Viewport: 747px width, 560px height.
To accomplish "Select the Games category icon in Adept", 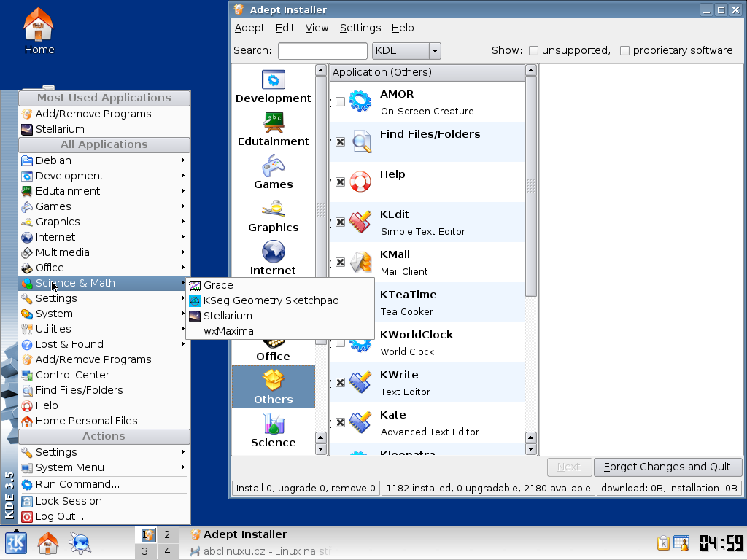I will 274,166.
